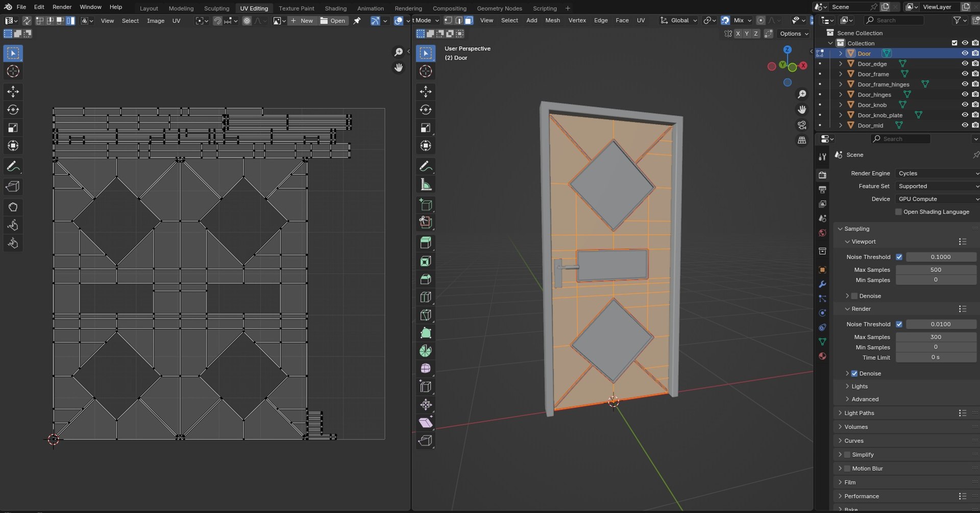Open the Device dropdown showing GPU Compute
This screenshot has height=513, width=980.
coord(937,199)
